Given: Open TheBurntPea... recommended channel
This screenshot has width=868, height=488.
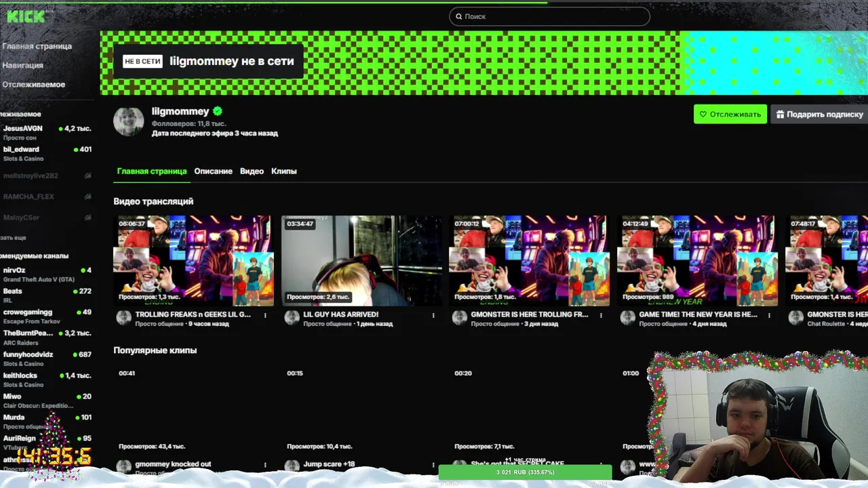Looking at the screenshot, I should pyautogui.click(x=46, y=338).
